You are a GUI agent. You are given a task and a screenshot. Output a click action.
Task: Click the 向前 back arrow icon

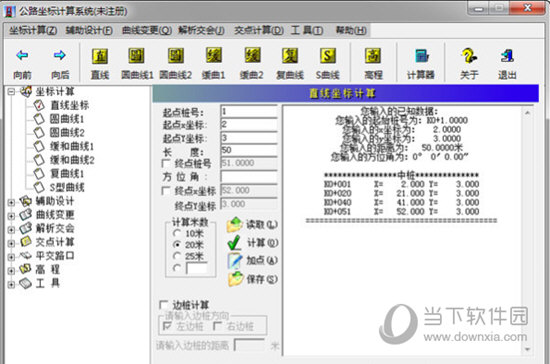pos(22,55)
